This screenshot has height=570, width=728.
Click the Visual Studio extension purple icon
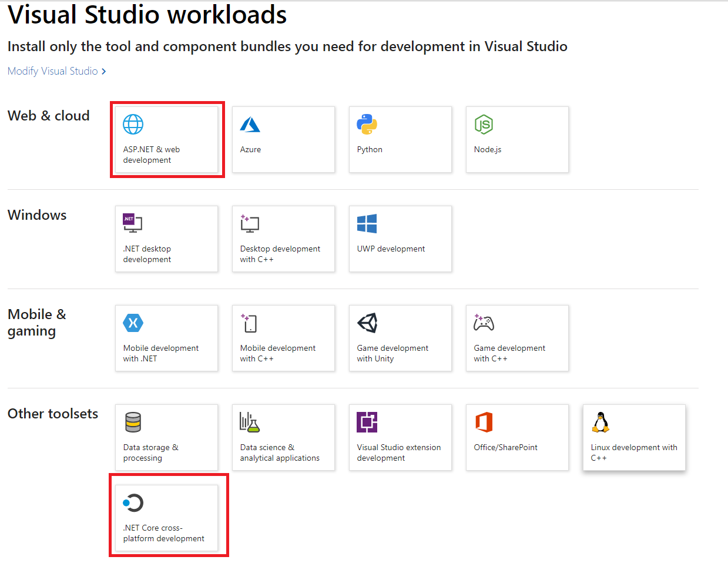367,422
